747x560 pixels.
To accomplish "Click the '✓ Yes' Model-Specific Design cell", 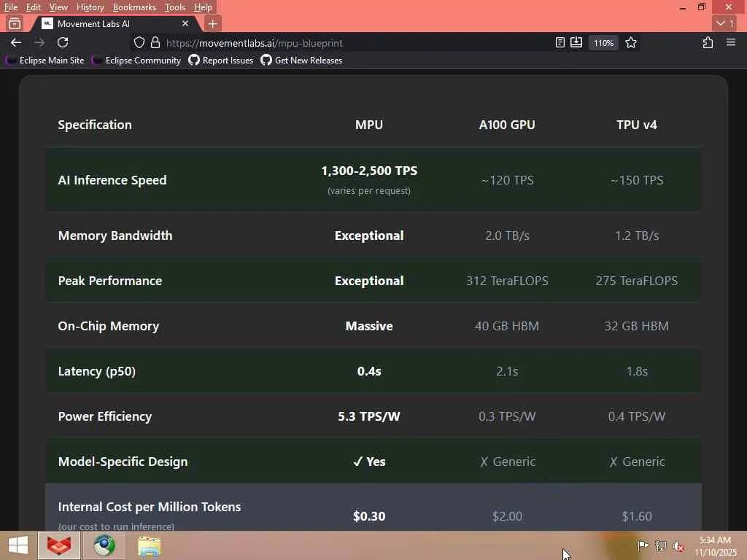I will (369, 462).
